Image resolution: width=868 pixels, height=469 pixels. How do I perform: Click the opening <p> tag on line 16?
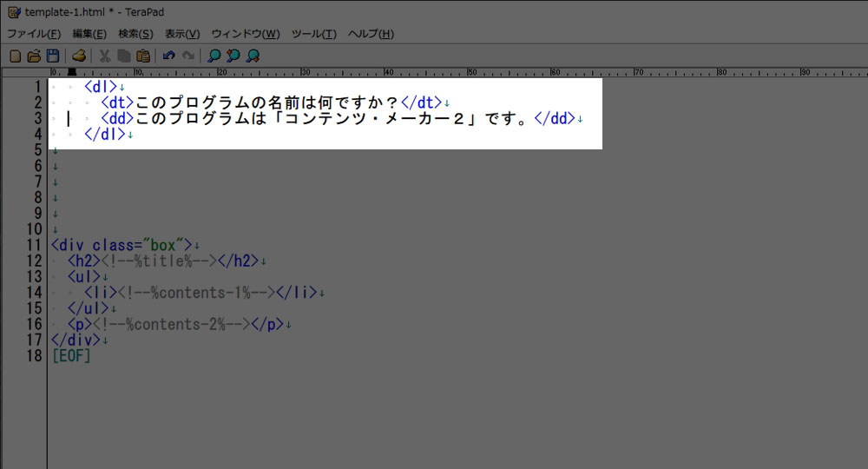tap(80, 324)
